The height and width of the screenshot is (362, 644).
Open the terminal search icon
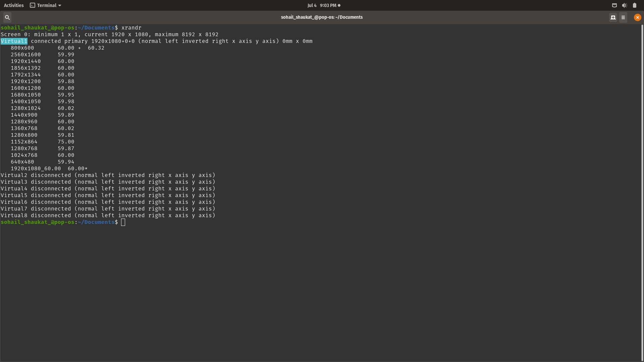(7, 17)
